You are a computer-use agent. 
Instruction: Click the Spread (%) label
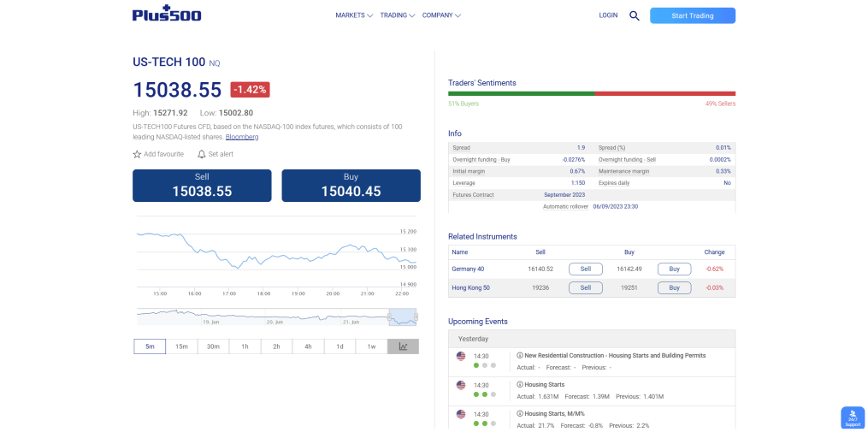[611, 148]
